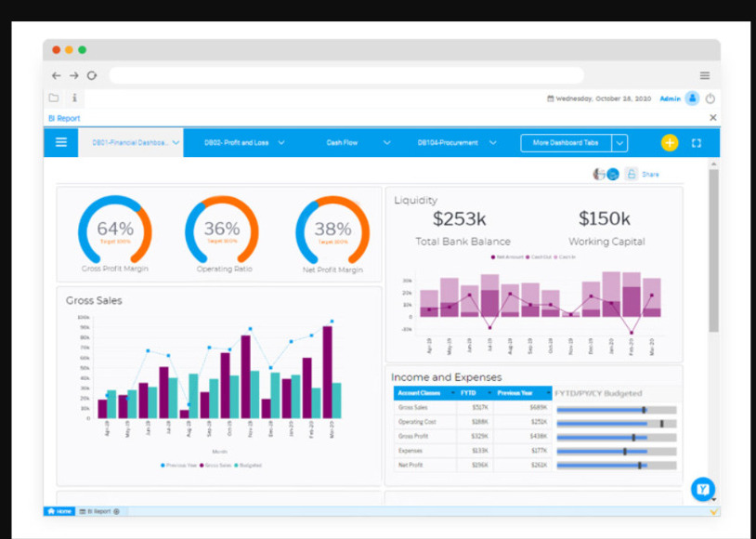Click the orange chevron in the bottom bar corner
Screen dimensions: 756x539
tap(713, 511)
